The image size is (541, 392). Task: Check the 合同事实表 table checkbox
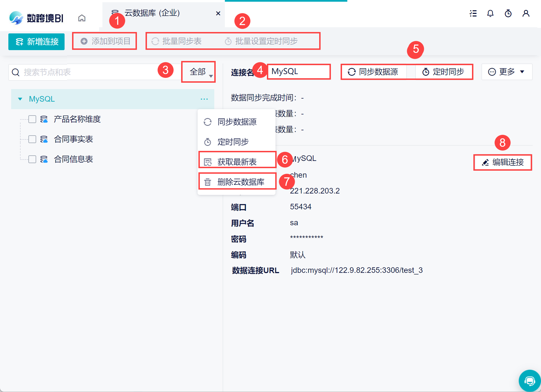click(x=32, y=139)
